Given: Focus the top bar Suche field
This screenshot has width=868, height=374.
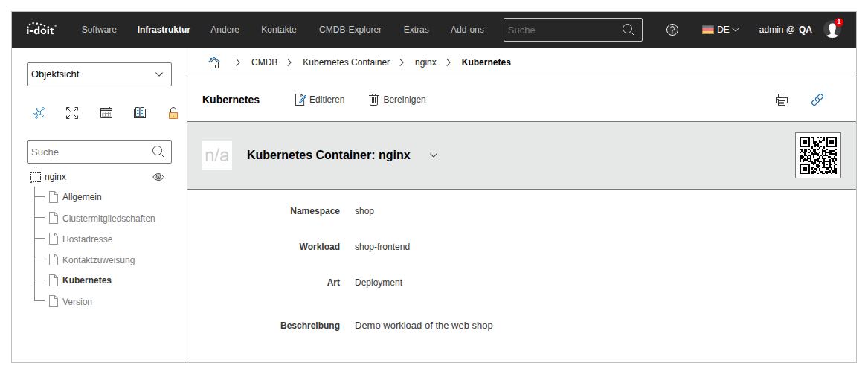Looking at the screenshot, I should 573,30.
